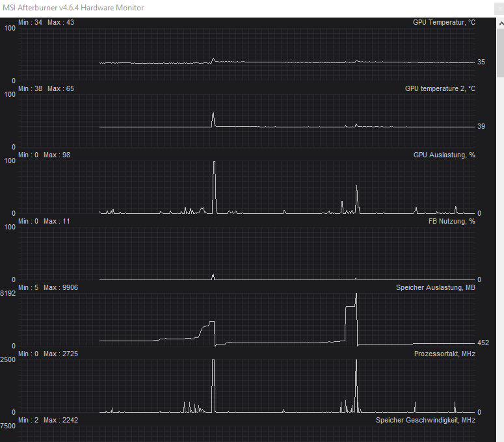
Task: Click the GPU temperature 2 spike peak
Action: 213,114
